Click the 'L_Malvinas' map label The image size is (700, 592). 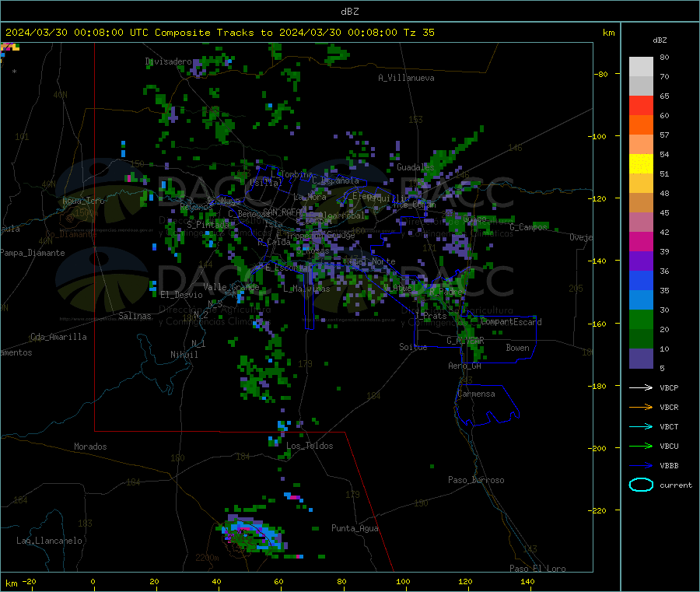[306, 289]
